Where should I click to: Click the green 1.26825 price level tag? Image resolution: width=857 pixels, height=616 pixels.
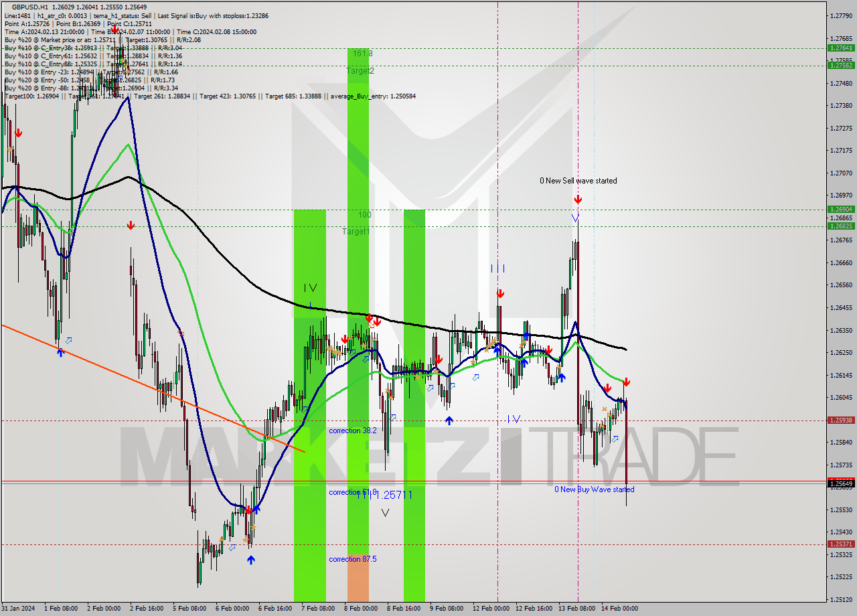[840, 226]
